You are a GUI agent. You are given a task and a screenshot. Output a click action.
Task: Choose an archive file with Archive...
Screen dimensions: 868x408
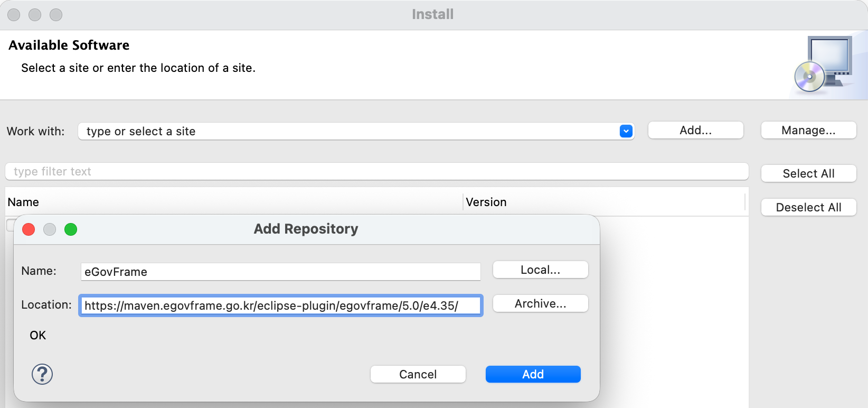[x=540, y=303]
